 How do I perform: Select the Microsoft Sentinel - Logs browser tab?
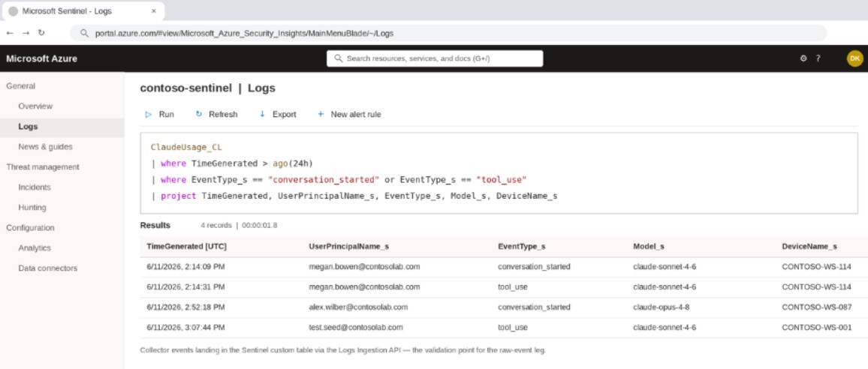(x=83, y=10)
